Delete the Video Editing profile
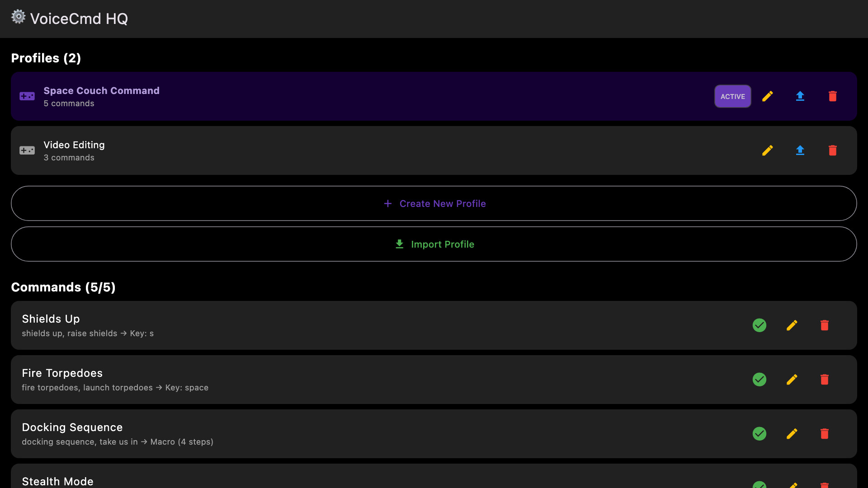The width and height of the screenshot is (868, 488). point(833,150)
